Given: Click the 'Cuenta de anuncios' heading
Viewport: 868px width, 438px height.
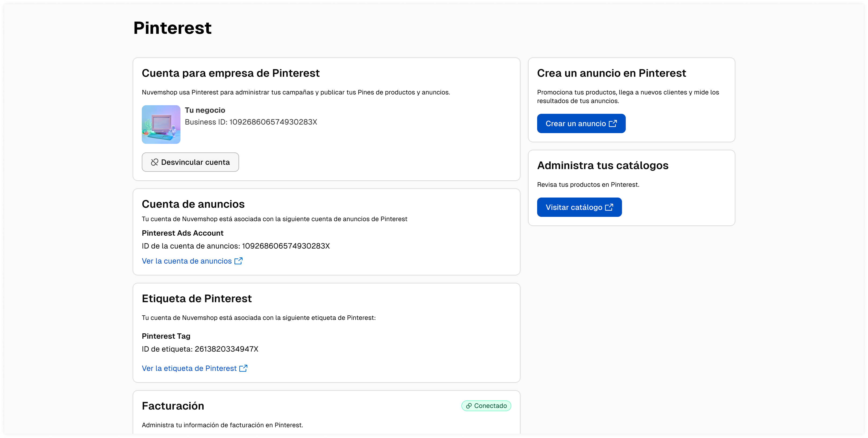Looking at the screenshot, I should [x=193, y=204].
